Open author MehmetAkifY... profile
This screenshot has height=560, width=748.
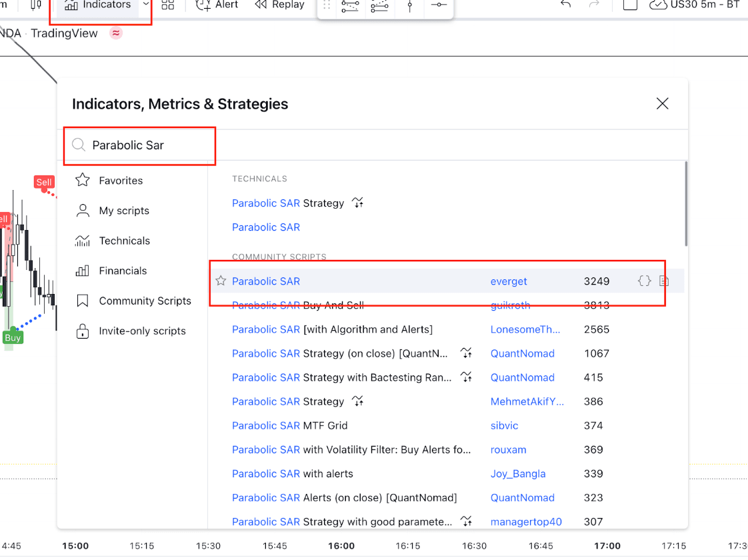coord(527,401)
